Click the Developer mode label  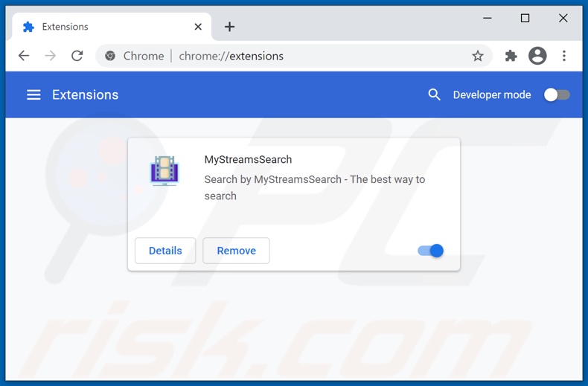[x=492, y=94]
